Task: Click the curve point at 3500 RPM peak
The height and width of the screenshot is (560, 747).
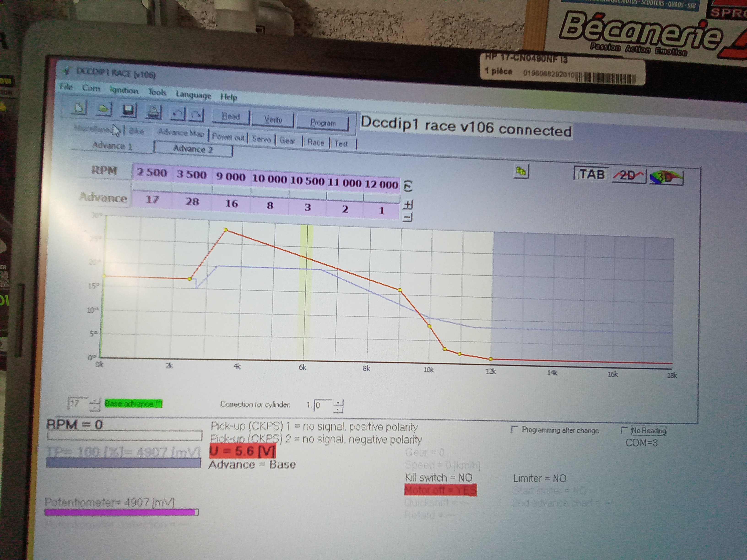Action: click(x=226, y=229)
